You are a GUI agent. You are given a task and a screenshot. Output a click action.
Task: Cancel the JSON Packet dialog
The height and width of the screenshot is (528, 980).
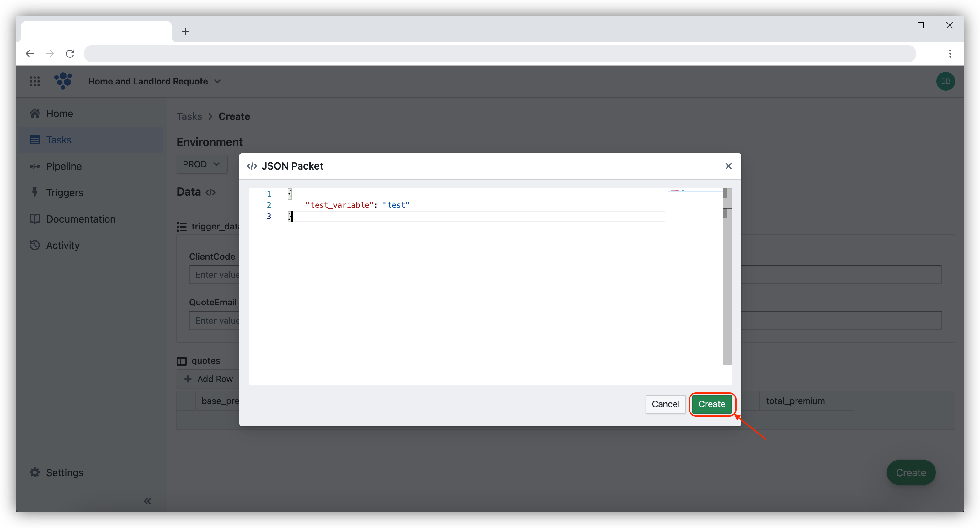click(665, 404)
